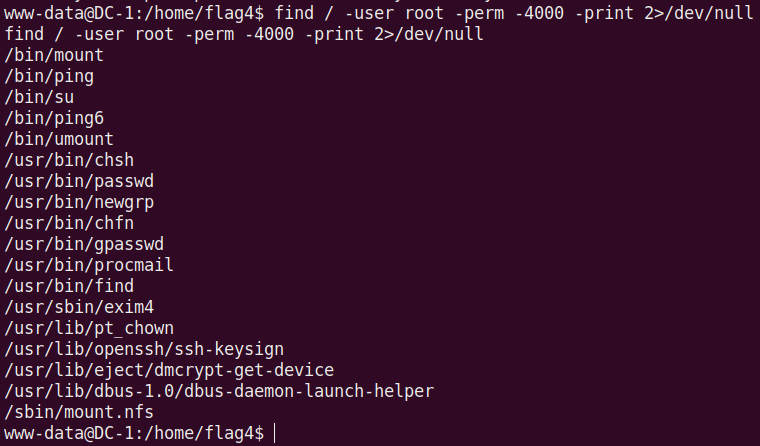
Task: Click the dbus-daemon-launch-helper line
Action: [x=219, y=391]
